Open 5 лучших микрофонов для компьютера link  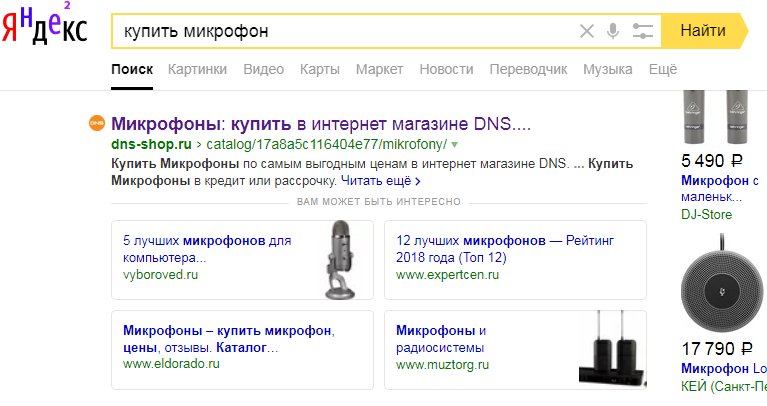pos(207,249)
